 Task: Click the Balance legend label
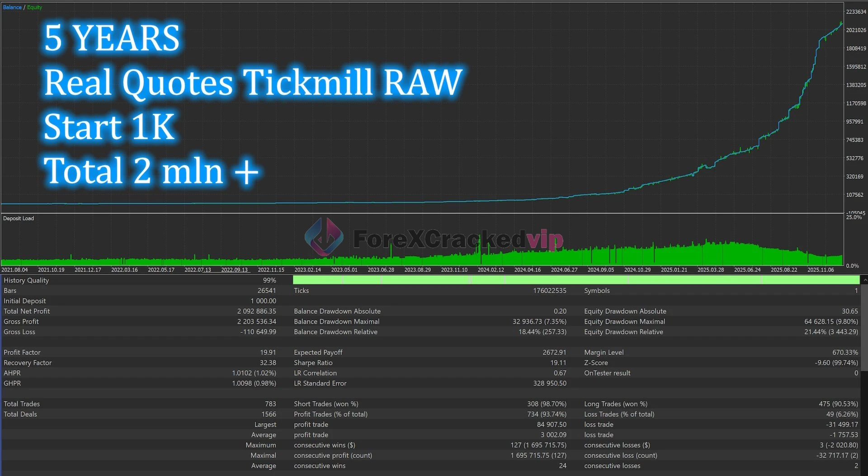click(x=12, y=7)
